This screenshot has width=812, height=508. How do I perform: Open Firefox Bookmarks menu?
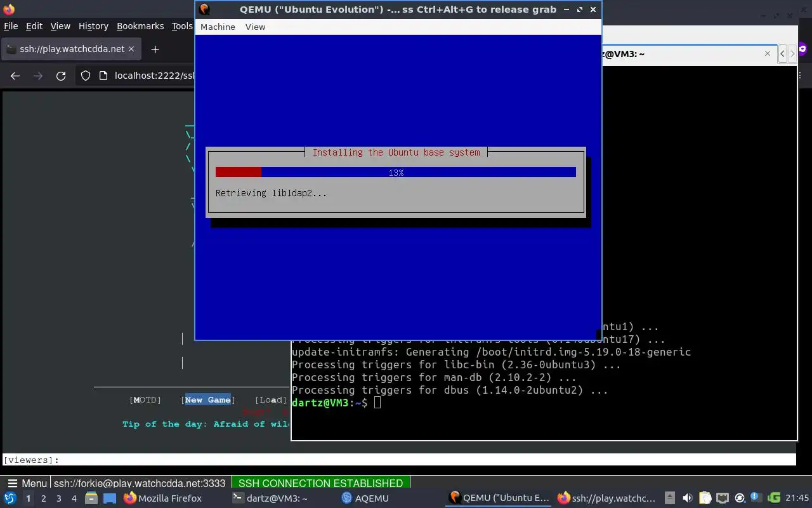tap(140, 26)
